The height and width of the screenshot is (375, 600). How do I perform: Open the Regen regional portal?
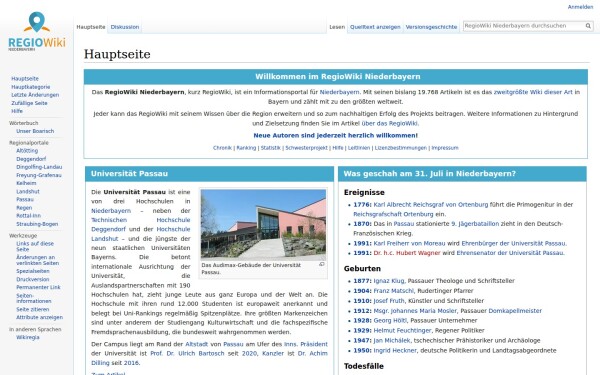pos(24,208)
